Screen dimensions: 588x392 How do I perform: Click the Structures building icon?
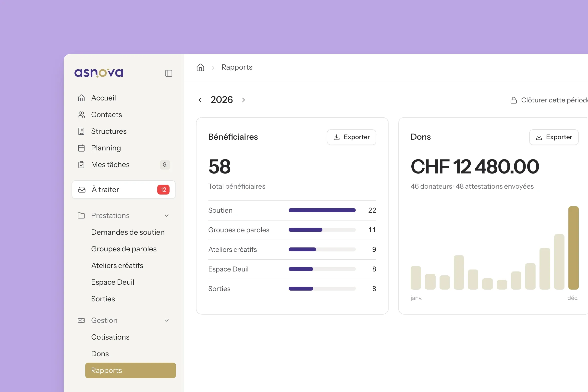click(81, 131)
